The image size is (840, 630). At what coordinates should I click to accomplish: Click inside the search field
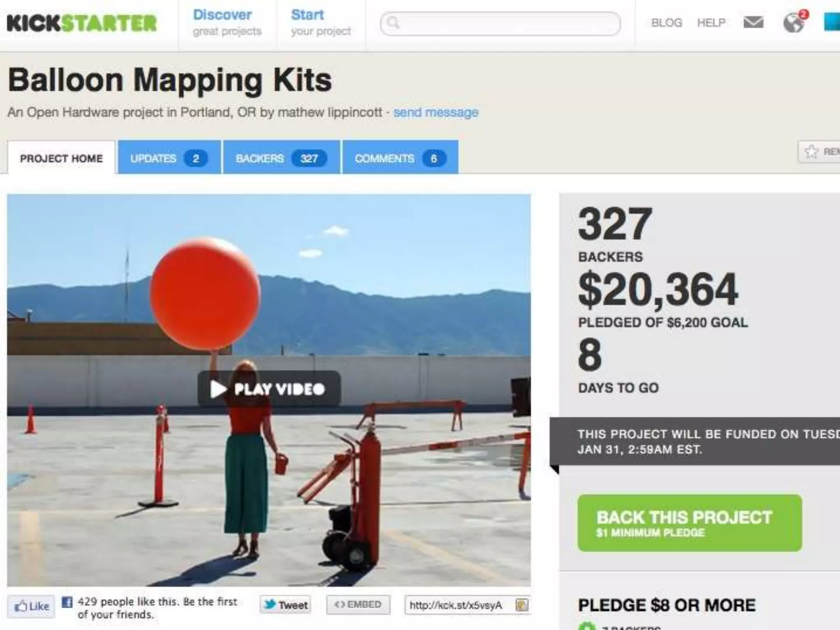[x=500, y=23]
